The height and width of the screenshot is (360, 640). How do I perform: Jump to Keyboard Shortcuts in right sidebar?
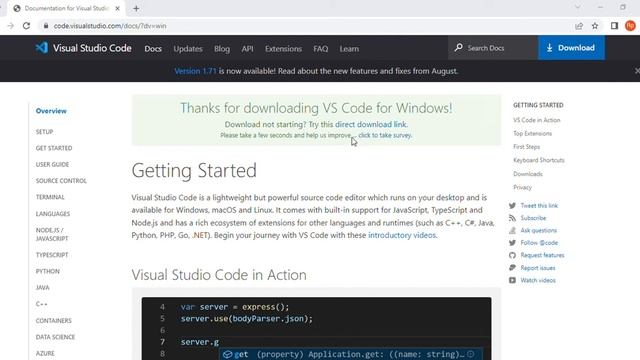[539, 160]
